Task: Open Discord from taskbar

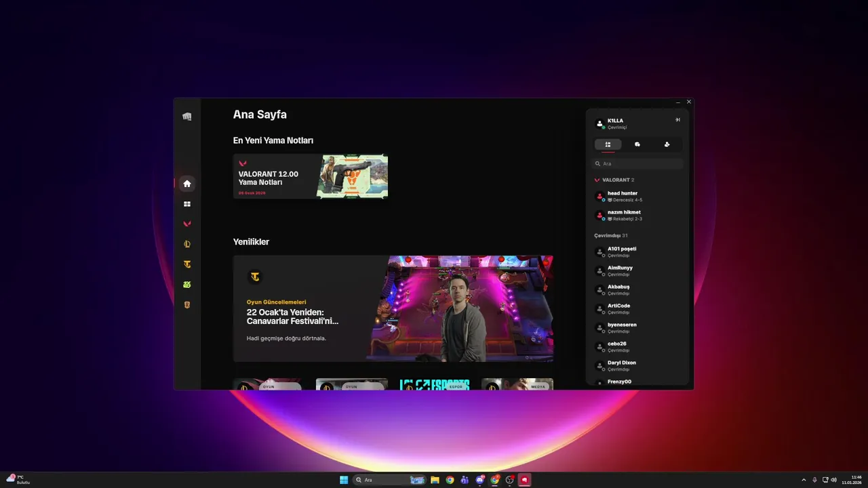Action: click(480, 480)
